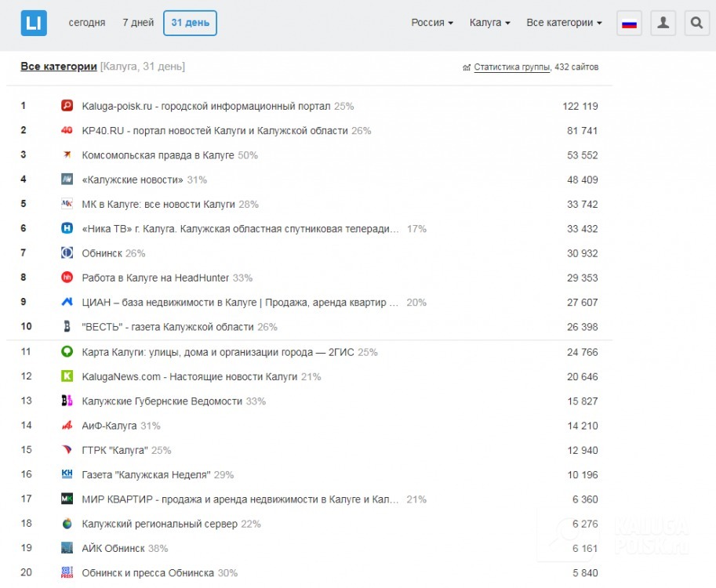Open Комсомольская правда в Калуге link
Viewport: 716px width, 588px height.
pyautogui.click(x=158, y=155)
